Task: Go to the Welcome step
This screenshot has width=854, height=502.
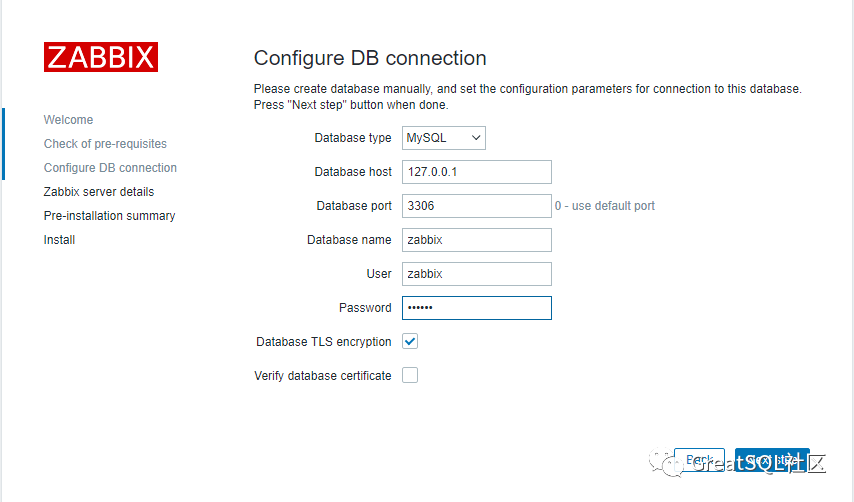Action: (68, 120)
